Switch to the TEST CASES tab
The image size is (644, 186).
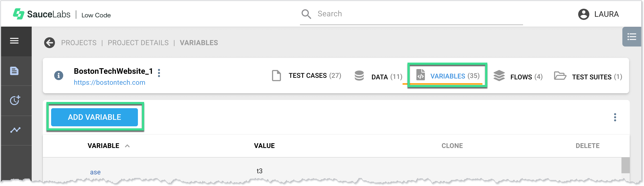click(307, 75)
